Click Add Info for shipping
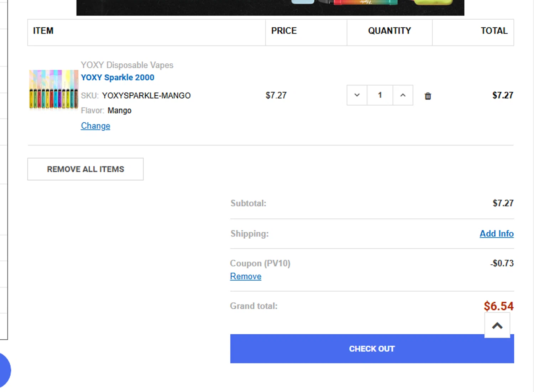 pos(497,234)
